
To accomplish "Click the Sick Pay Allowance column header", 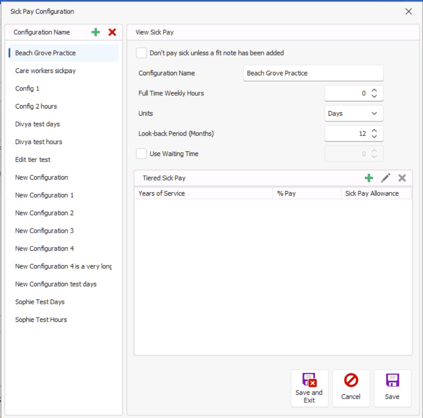I will tap(376, 194).
